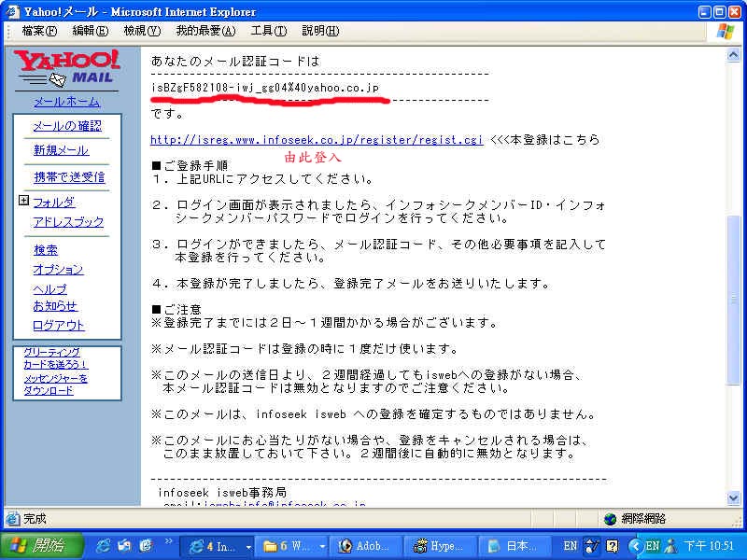This screenshot has width=747, height=560.
Task: Open 携帯で送受信 link
Action: tap(69, 177)
